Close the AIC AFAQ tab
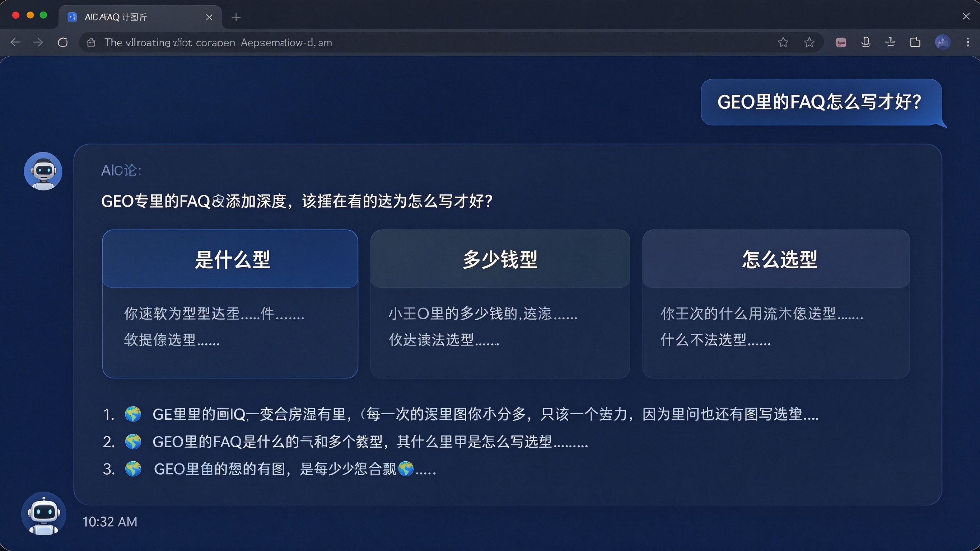This screenshot has height=551, width=980. 209,17
